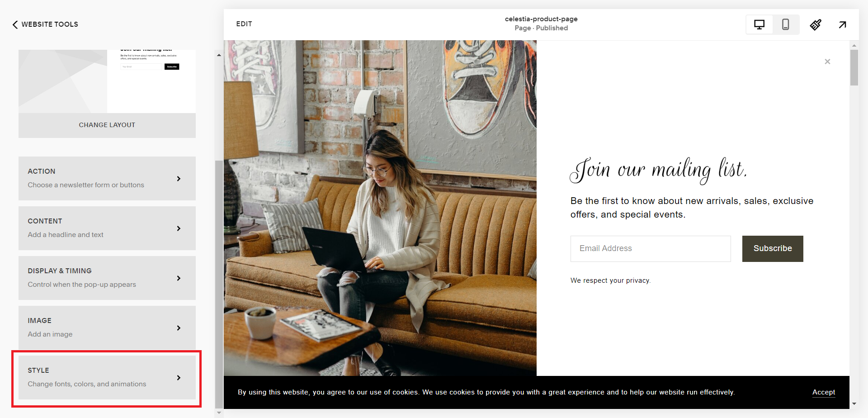This screenshot has width=868, height=418.
Task: Open chevron on Display & Timing row
Action: tap(179, 278)
